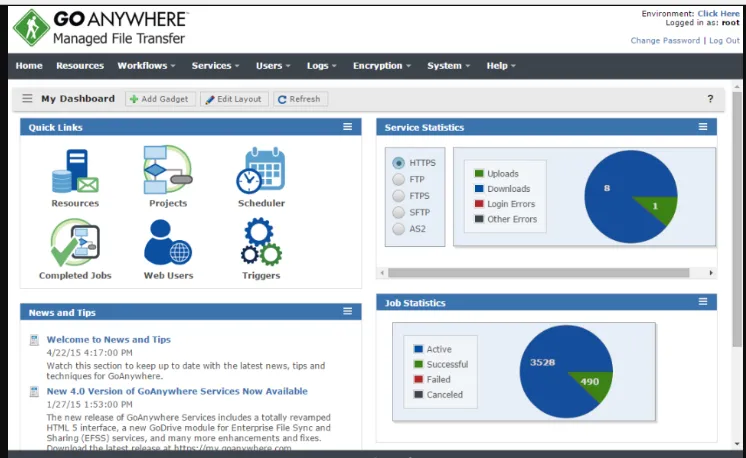
Task: Expand the Encryption menu
Action: (x=382, y=66)
